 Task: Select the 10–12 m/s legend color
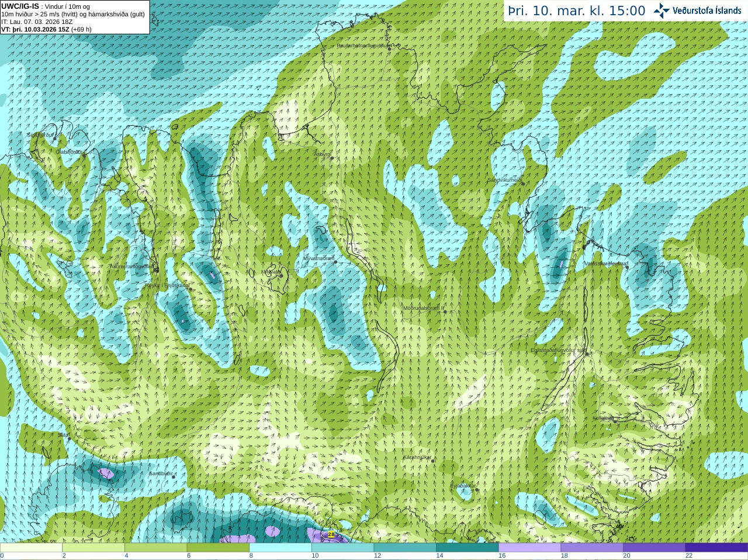[342, 548]
